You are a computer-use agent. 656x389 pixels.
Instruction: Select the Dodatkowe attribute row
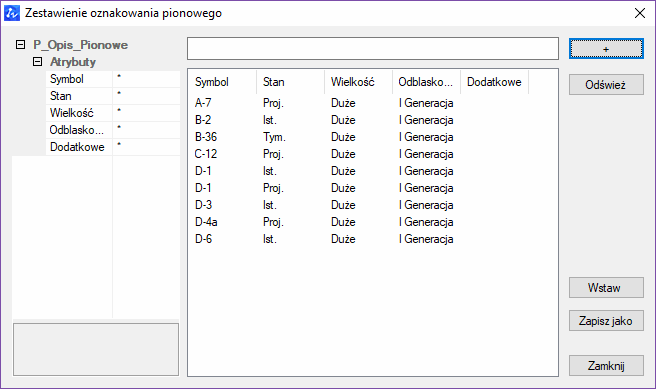[113, 147]
